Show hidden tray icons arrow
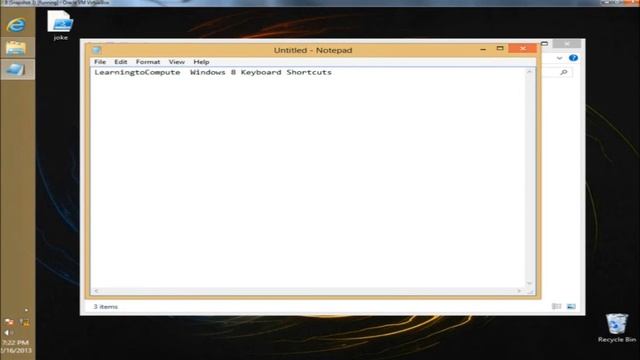 pos(26,311)
